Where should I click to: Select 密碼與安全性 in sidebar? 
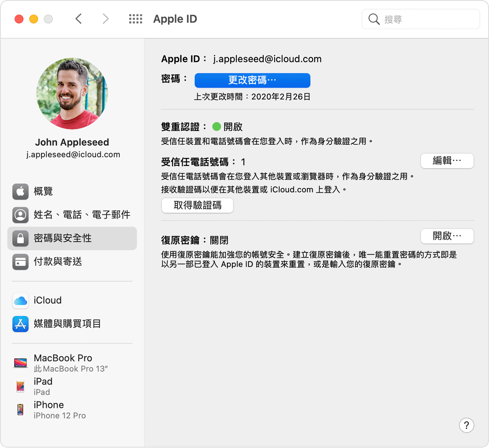click(72, 238)
